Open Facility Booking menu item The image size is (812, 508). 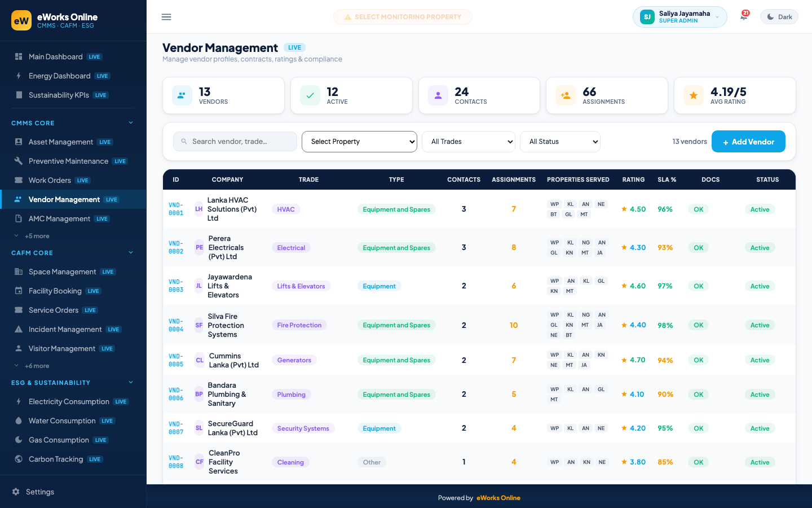73,291
